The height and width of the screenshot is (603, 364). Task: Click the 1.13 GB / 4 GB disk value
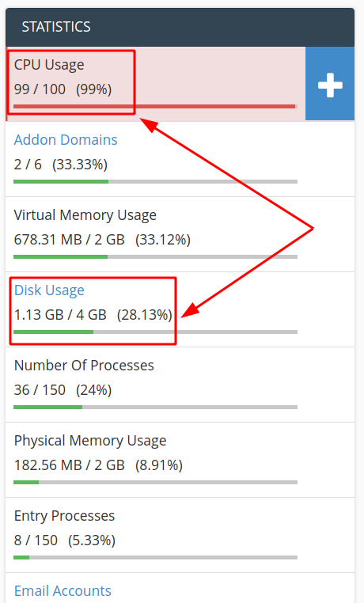click(60, 315)
